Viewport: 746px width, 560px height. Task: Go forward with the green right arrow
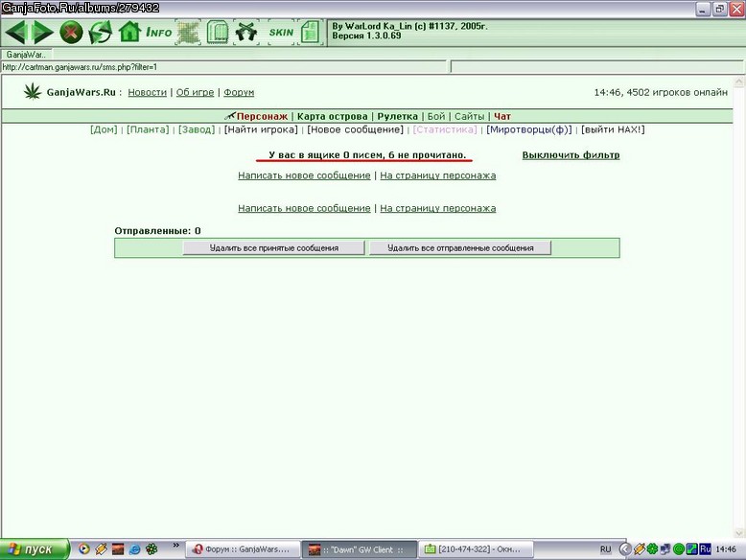[x=42, y=33]
